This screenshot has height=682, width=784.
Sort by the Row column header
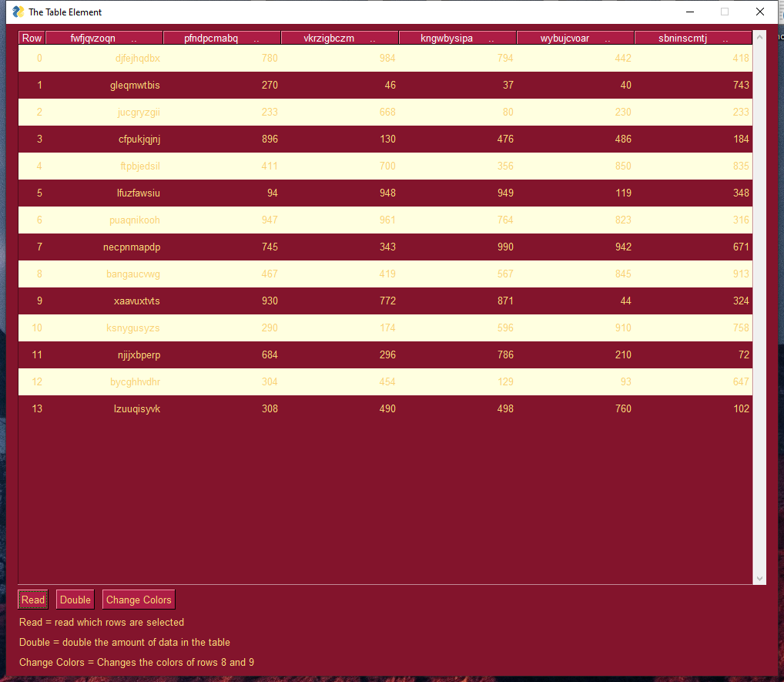coord(32,39)
